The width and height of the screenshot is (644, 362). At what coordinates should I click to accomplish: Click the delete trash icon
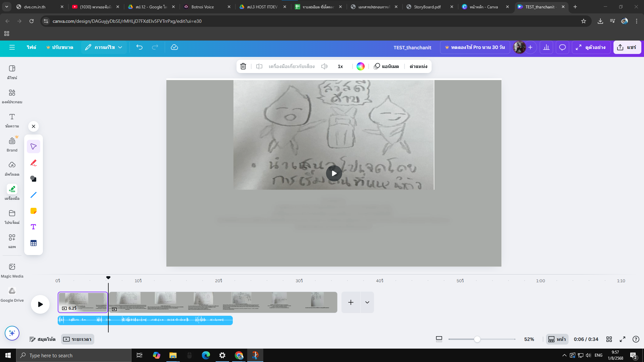243,66
